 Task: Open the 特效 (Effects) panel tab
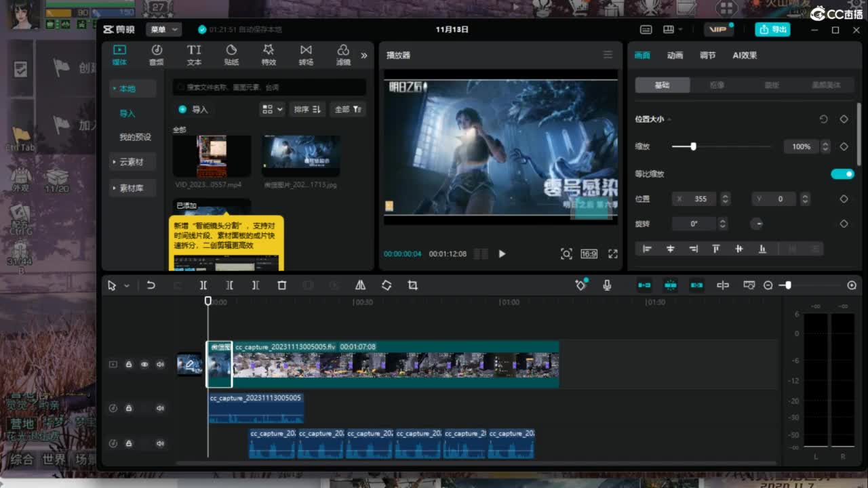click(269, 55)
